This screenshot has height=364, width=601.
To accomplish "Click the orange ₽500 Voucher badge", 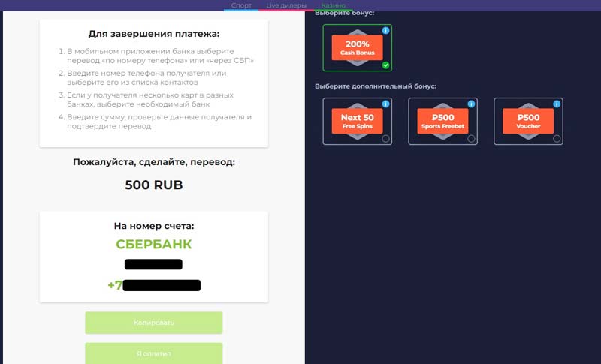I will pyautogui.click(x=528, y=121).
